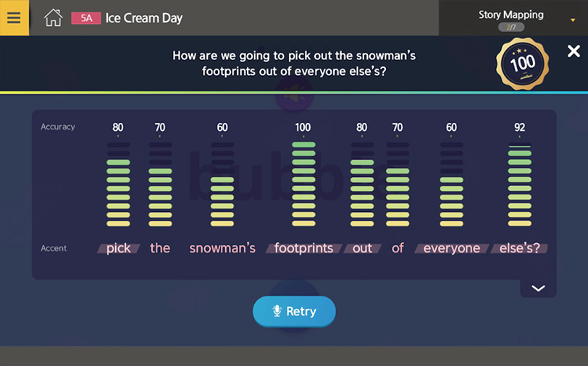Click the word 'pick' in Accent row
Screen dimensions: 588x366
pyautogui.click(x=119, y=248)
